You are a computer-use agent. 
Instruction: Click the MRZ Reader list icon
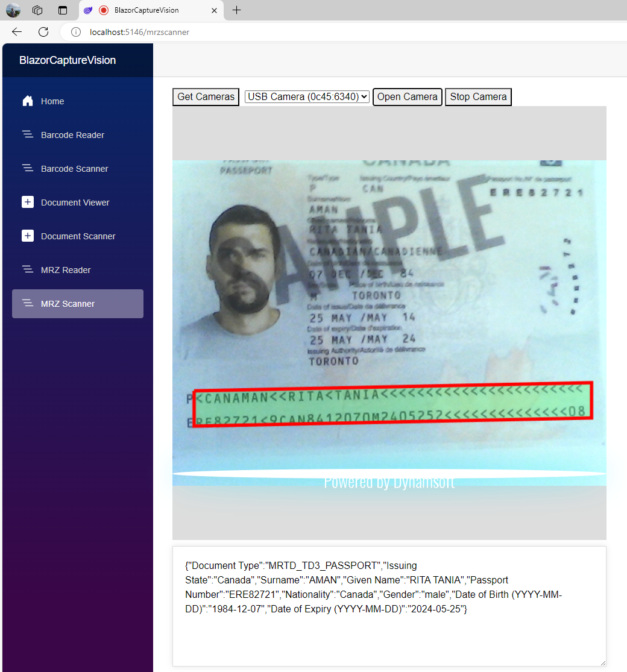tap(28, 270)
